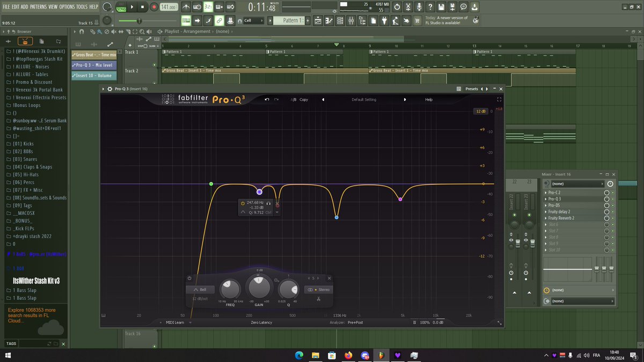This screenshot has width=644, height=362.
Task: Click the split band scissors icon
Action: point(318,298)
